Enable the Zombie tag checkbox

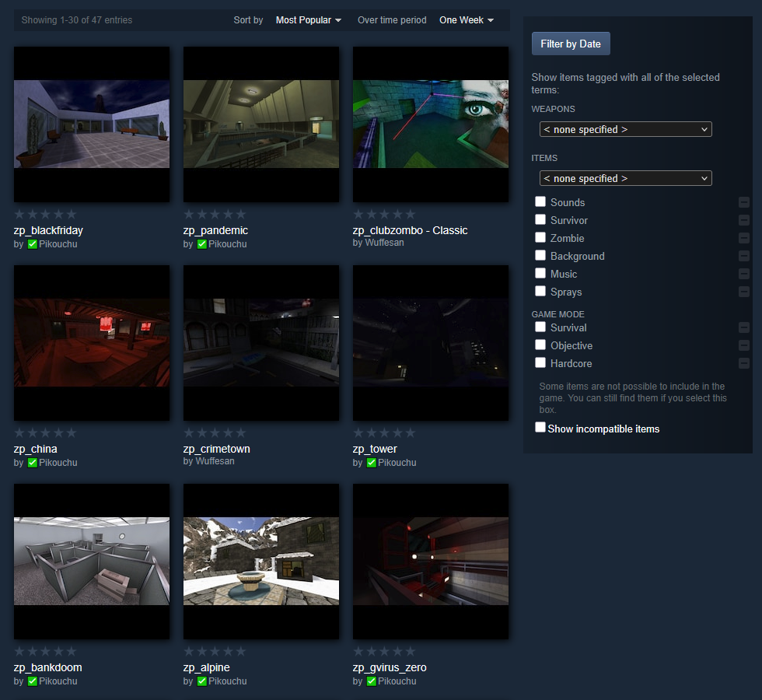(x=540, y=237)
